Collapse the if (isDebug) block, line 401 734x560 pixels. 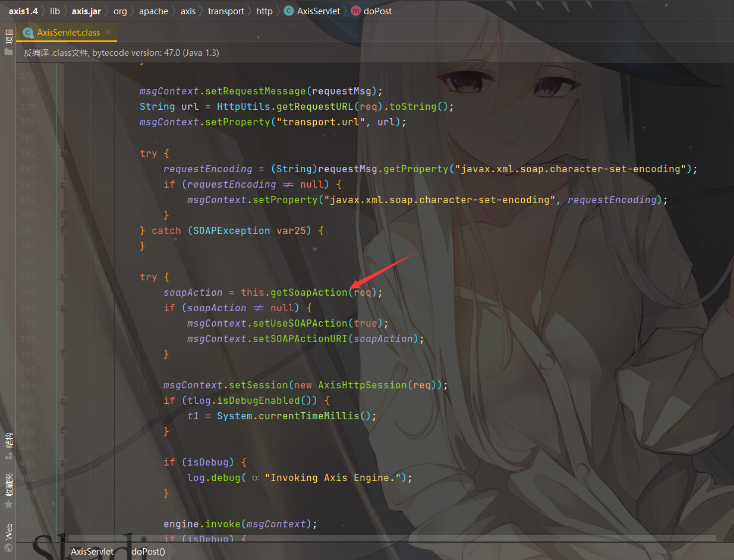(63, 462)
